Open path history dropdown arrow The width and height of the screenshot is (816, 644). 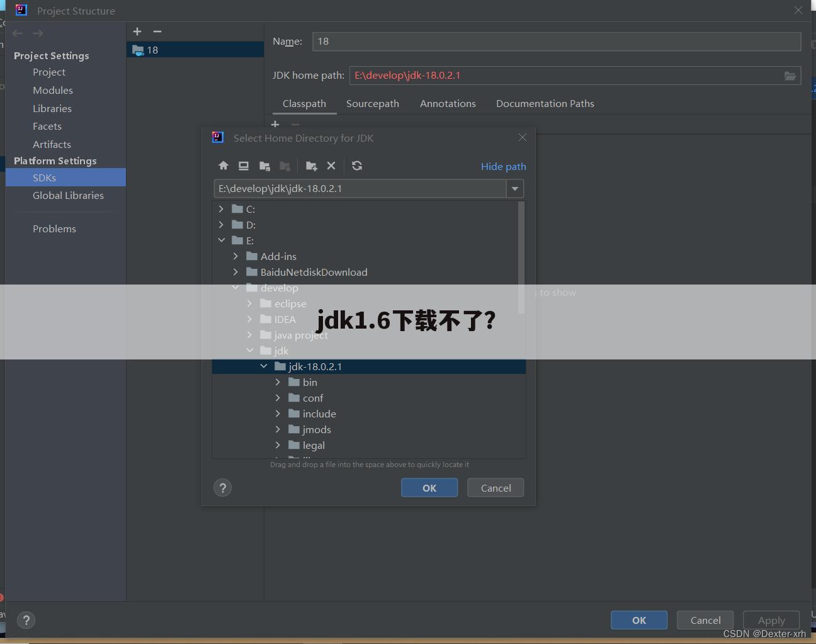515,188
